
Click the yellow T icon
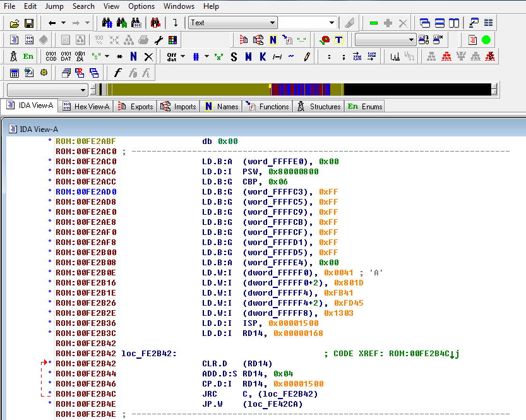click(x=339, y=40)
